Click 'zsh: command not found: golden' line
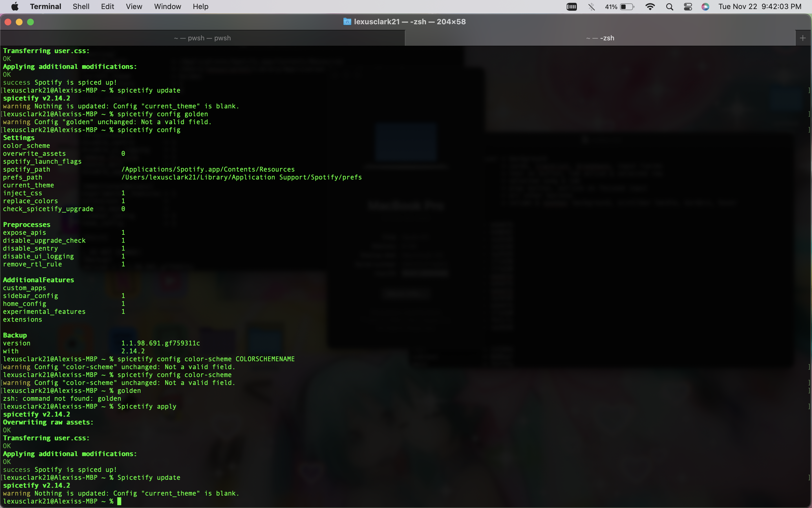Image resolution: width=812 pixels, height=508 pixels. click(62, 398)
